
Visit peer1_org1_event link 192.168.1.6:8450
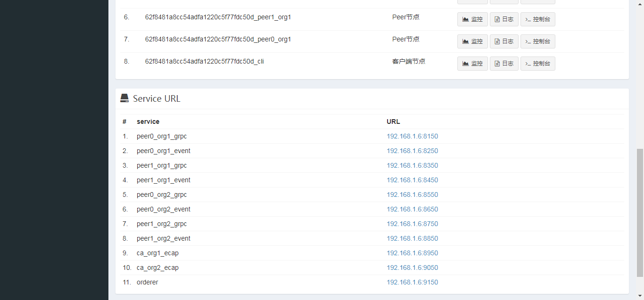point(412,180)
